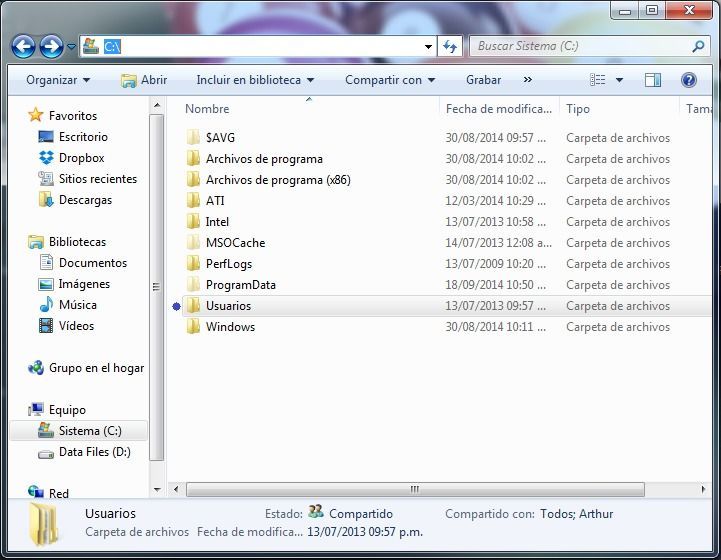Image resolution: width=721 pixels, height=560 pixels.
Task: Click the Refresh button beside address bar
Action: pos(451,46)
